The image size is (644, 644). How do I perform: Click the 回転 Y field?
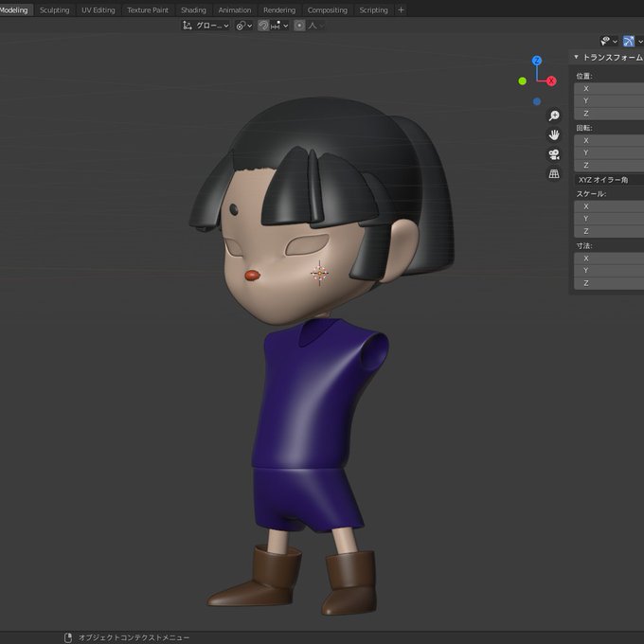[609, 152]
